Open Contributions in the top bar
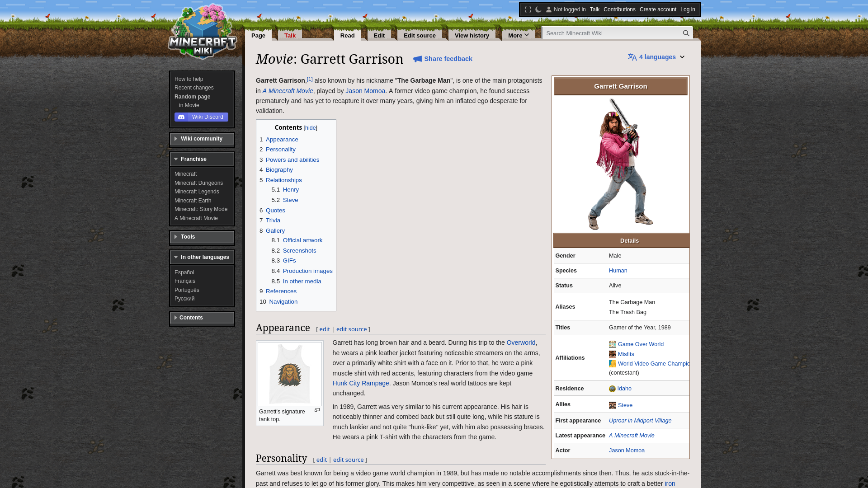868x488 pixels. pos(619,9)
